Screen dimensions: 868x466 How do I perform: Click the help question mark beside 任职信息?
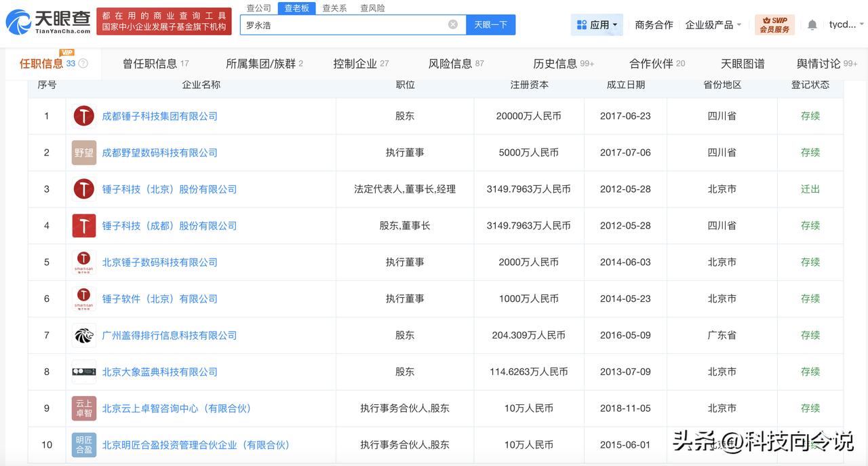pos(83,64)
